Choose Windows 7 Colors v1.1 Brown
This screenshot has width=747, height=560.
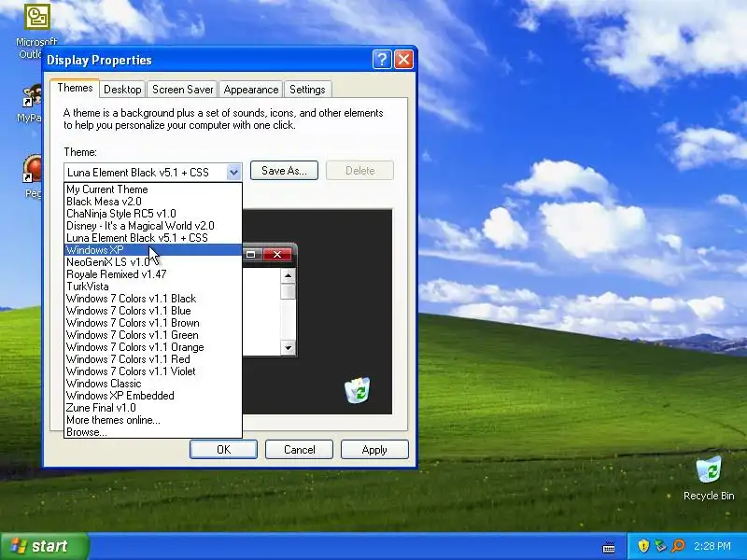tap(153, 323)
